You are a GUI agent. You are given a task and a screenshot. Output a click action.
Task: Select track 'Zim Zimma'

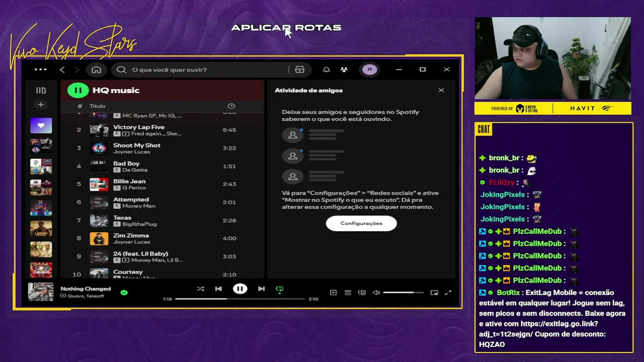click(x=131, y=236)
